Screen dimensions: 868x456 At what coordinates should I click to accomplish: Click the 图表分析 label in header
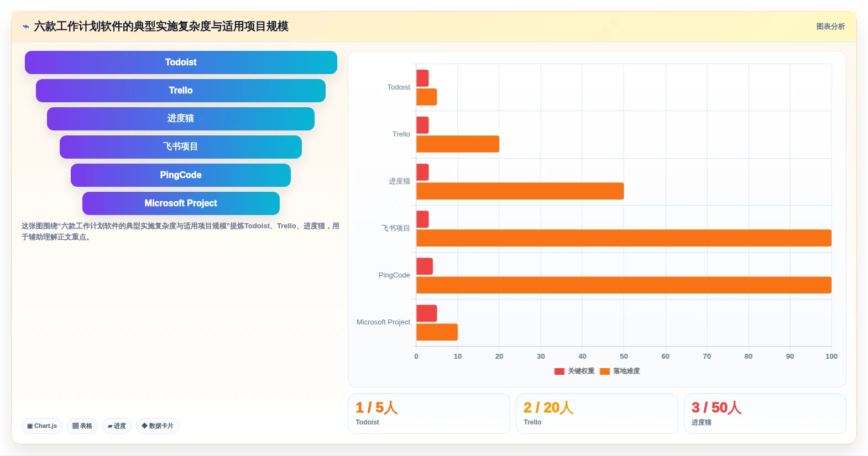pos(830,27)
